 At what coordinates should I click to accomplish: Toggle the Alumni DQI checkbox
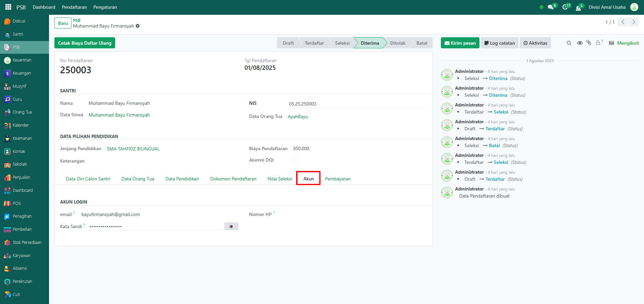[295, 160]
